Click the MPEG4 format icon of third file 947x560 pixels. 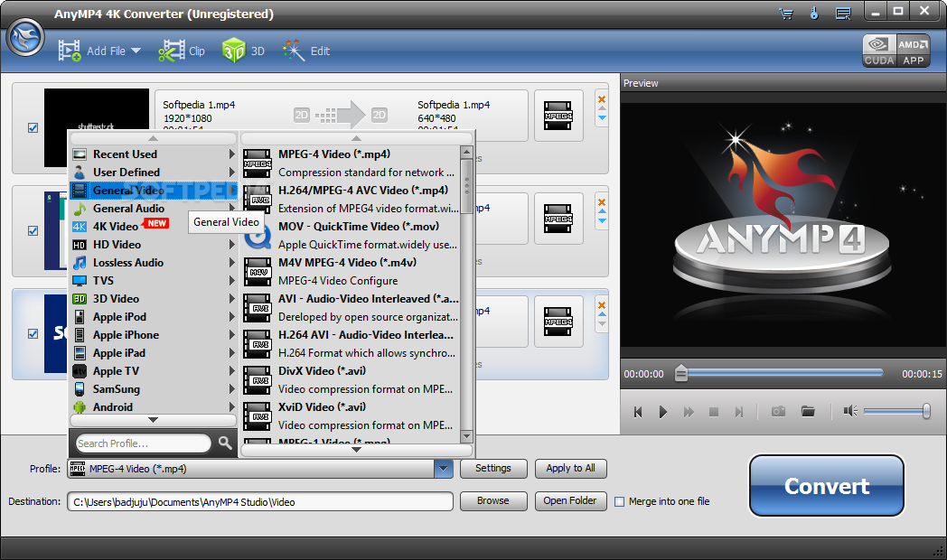pos(558,322)
